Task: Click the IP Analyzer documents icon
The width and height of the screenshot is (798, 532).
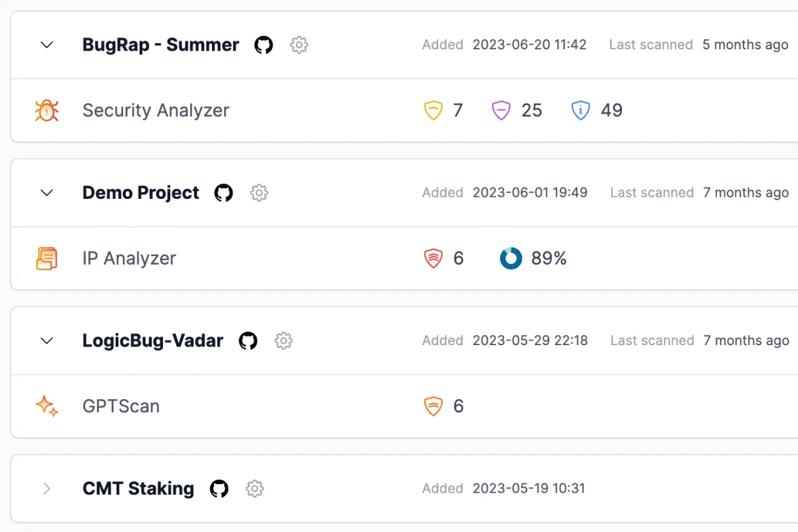Action: click(47, 258)
